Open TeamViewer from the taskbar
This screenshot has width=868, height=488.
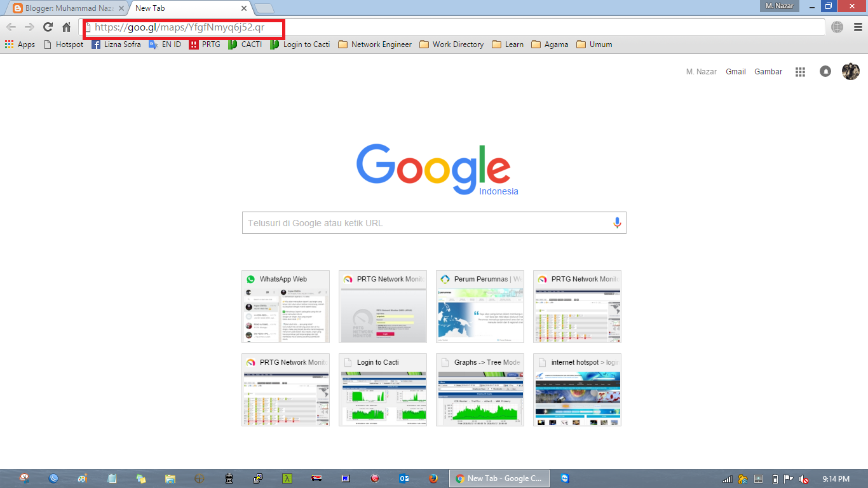coord(565,478)
